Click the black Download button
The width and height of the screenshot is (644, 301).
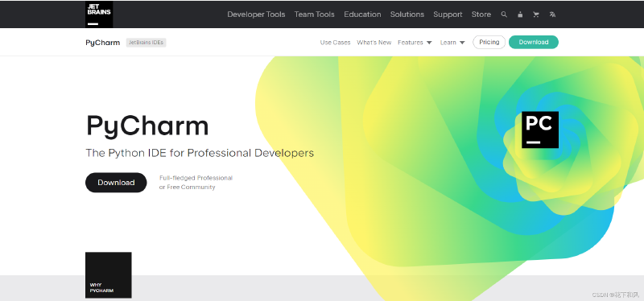point(116,183)
